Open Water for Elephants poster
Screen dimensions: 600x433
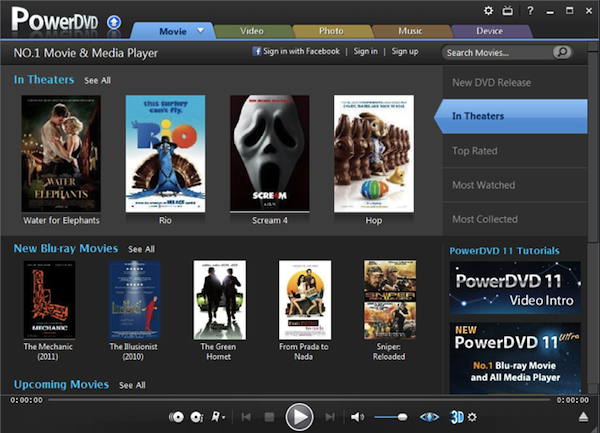click(61, 153)
